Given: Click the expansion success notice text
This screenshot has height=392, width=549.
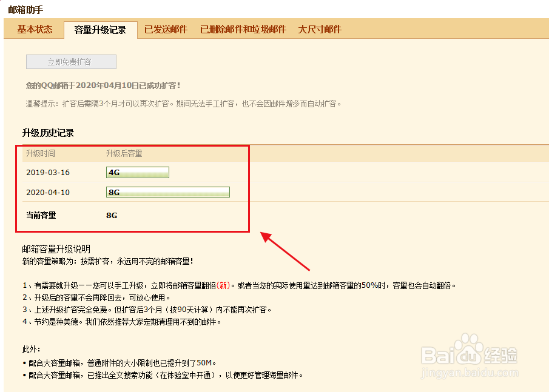Looking at the screenshot, I should [103, 85].
